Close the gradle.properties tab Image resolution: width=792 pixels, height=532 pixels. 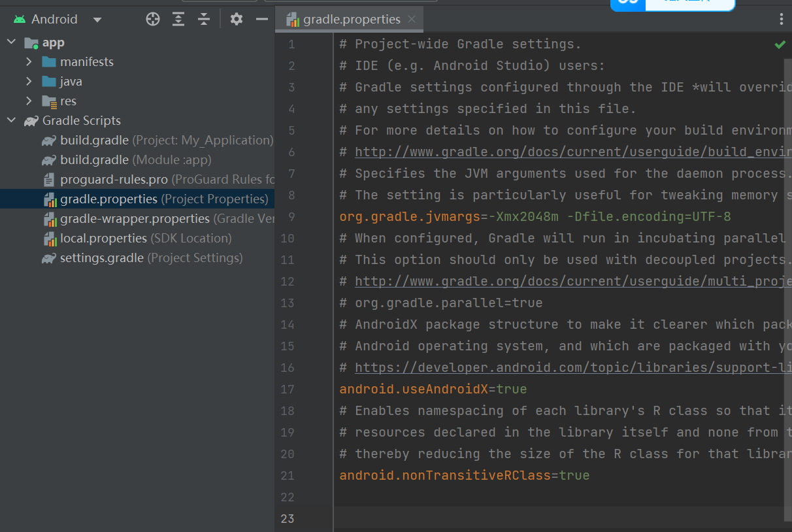(412, 20)
